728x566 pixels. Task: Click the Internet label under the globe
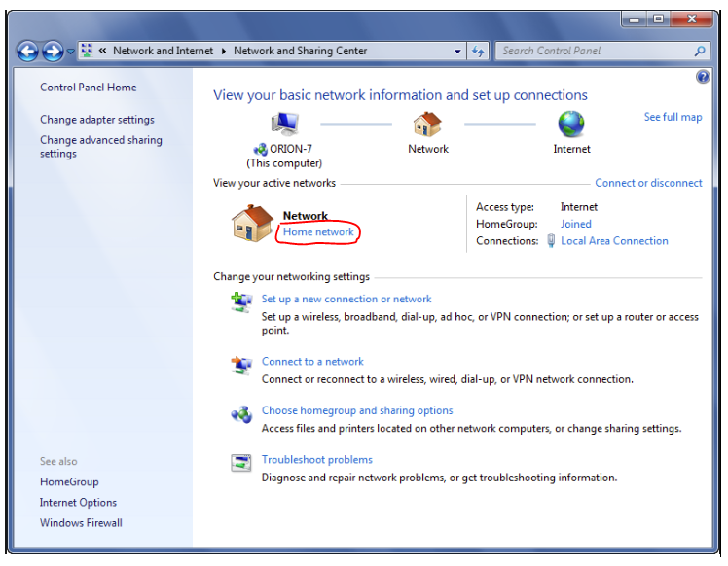571,149
